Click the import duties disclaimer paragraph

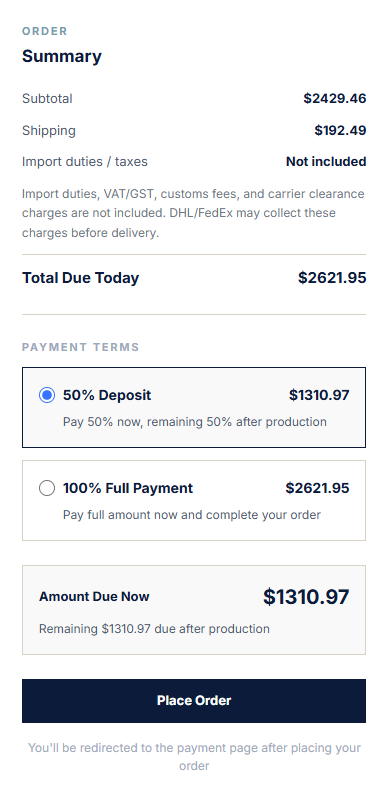193,213
